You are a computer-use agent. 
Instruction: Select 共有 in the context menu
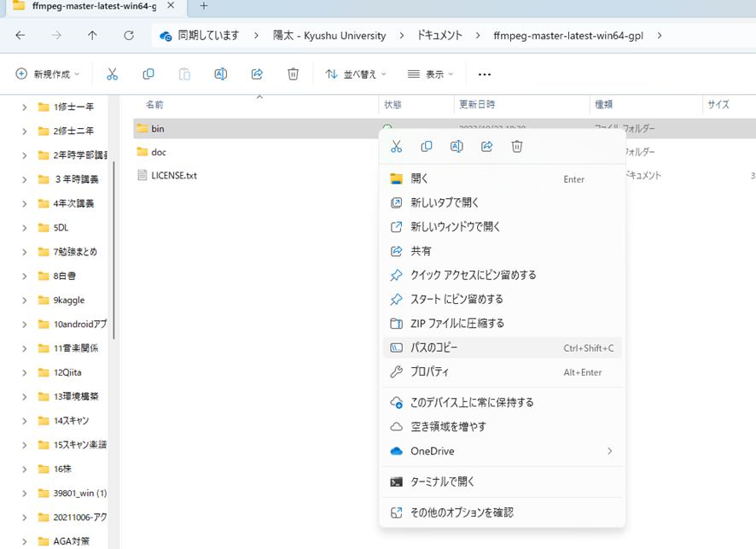[x=502, y=251]
